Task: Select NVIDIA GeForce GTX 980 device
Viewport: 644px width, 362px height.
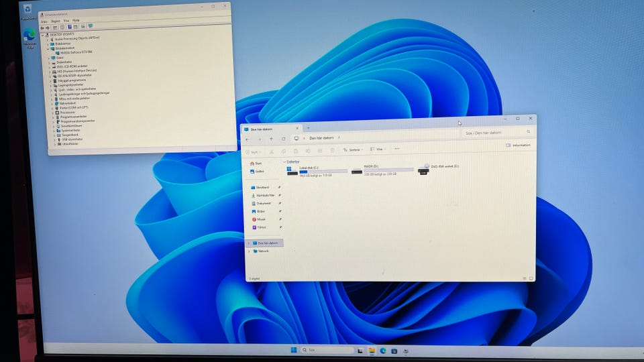Action: [x=76, y=52]
